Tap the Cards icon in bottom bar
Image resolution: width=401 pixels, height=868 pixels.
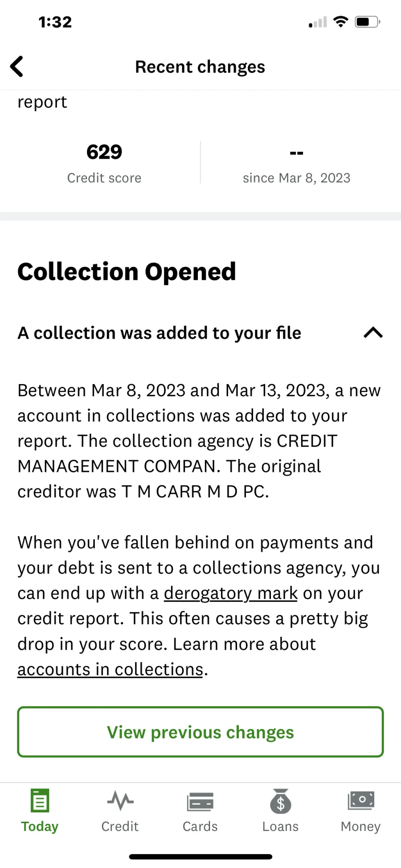pos(200,802)
